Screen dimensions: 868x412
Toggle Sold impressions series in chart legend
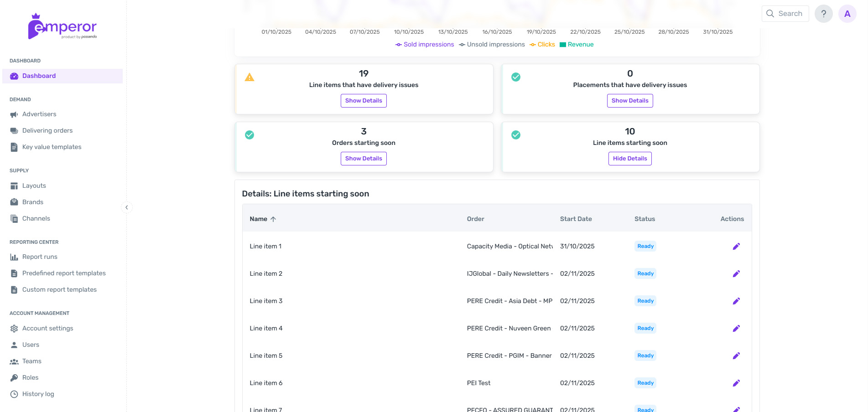pyautogui.click(x=425, y=45)
